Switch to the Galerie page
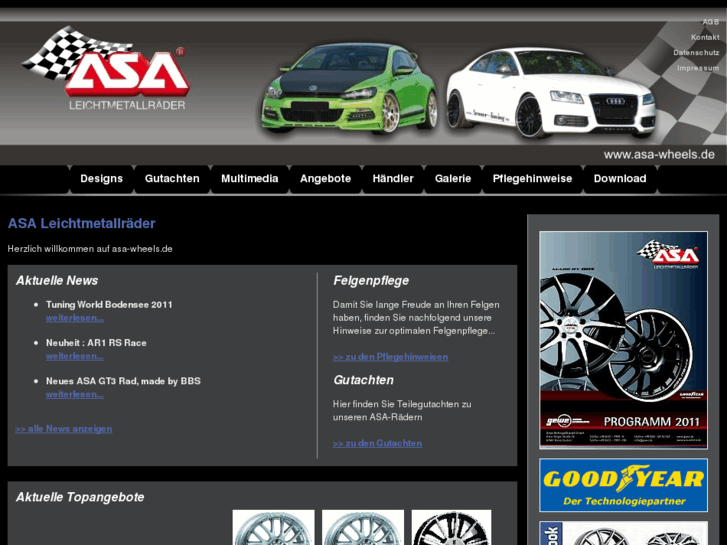 [453, 179]
